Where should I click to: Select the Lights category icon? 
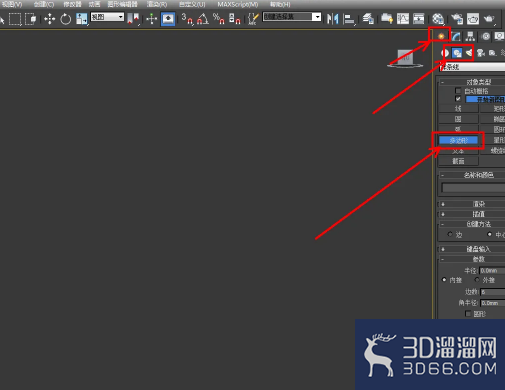point(469,53)
